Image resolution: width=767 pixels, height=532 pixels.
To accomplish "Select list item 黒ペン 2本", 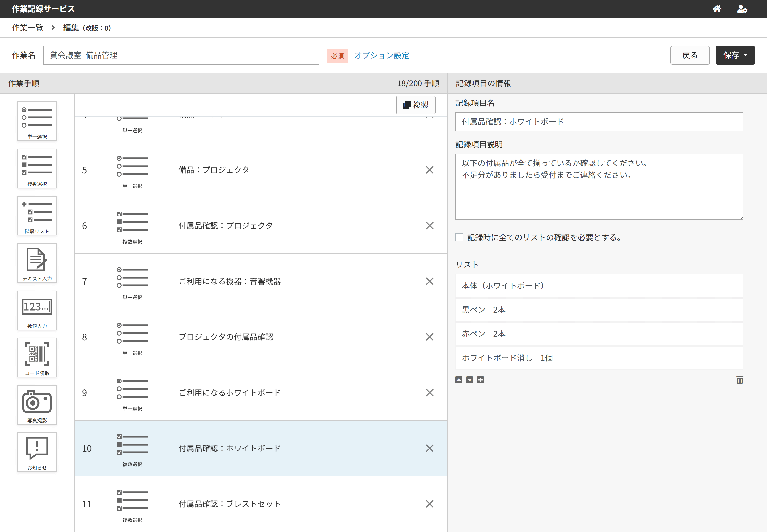I will 599,310.
